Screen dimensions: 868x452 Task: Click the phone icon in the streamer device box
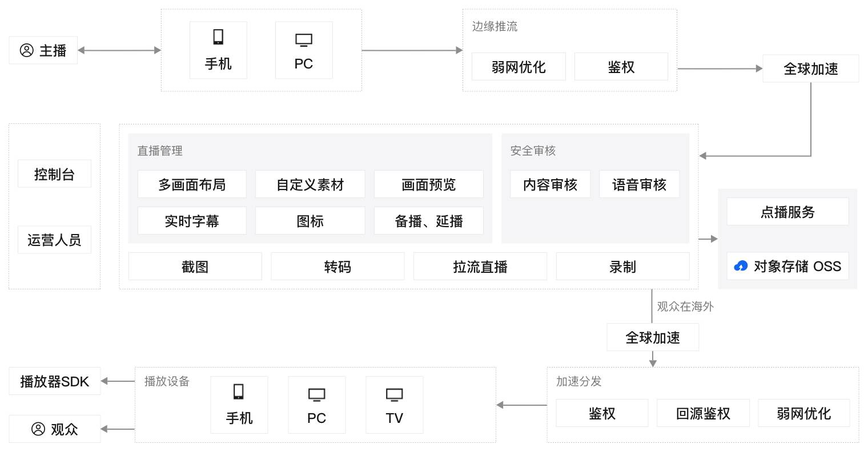[218, 37]
